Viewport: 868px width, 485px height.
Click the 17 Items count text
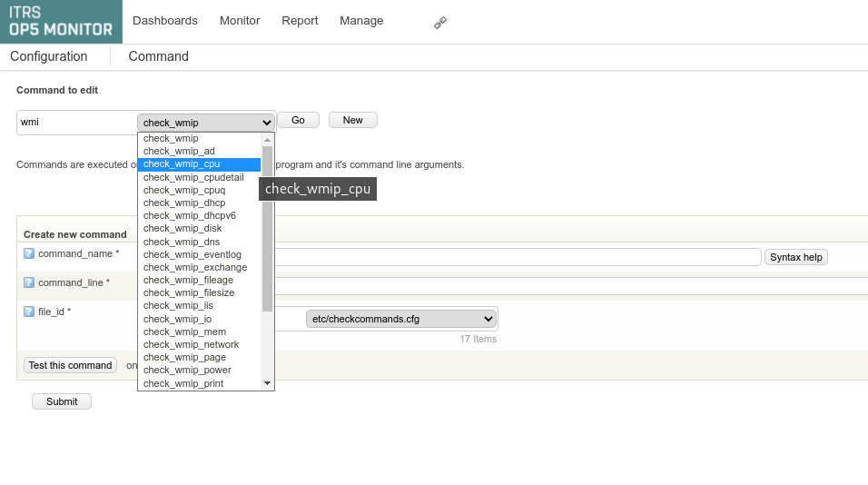click(478, 339)
